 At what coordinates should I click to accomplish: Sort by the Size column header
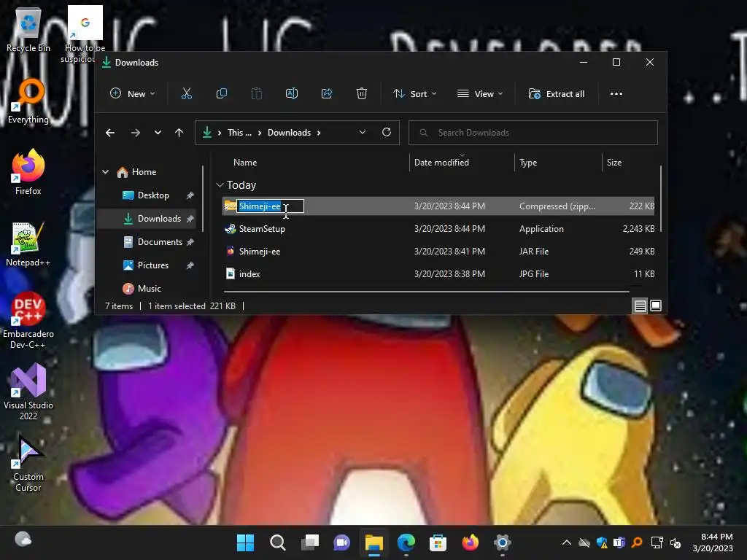[614, 163]
